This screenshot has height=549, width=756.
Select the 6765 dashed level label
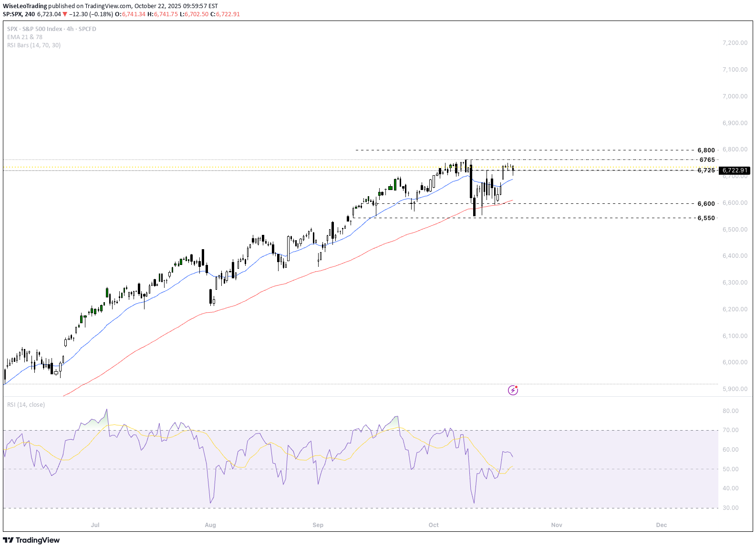coord(707,160)
